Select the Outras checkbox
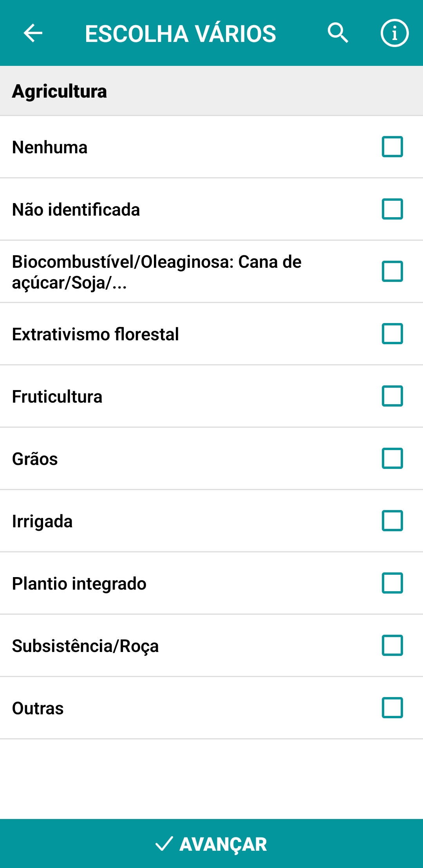Screen dimensions: 423x868 (x=392, y=708)
